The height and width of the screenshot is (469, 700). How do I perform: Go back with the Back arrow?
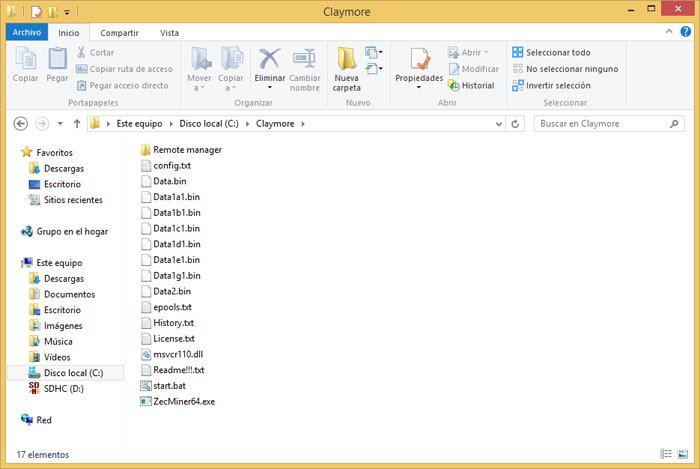(21, 124)
